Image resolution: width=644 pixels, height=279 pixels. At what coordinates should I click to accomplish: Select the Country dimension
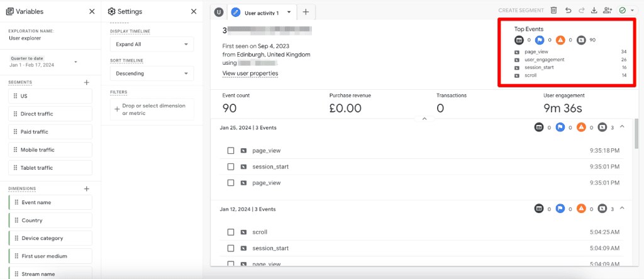coord(50,221)
